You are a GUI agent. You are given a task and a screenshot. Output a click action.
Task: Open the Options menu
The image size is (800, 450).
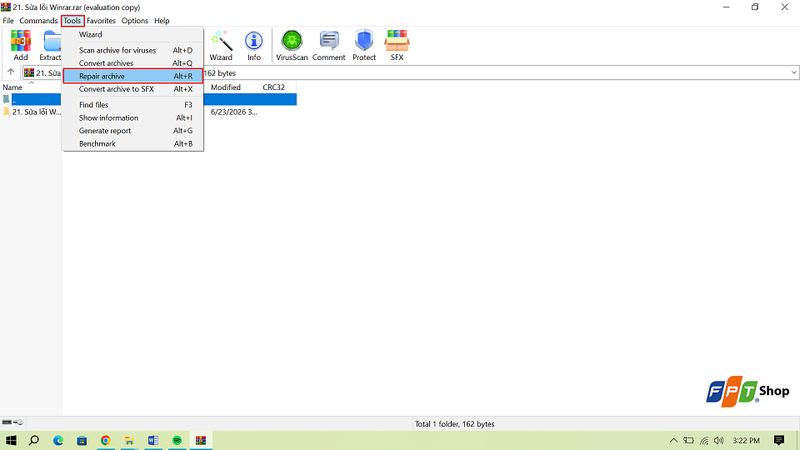coord(135,20)
